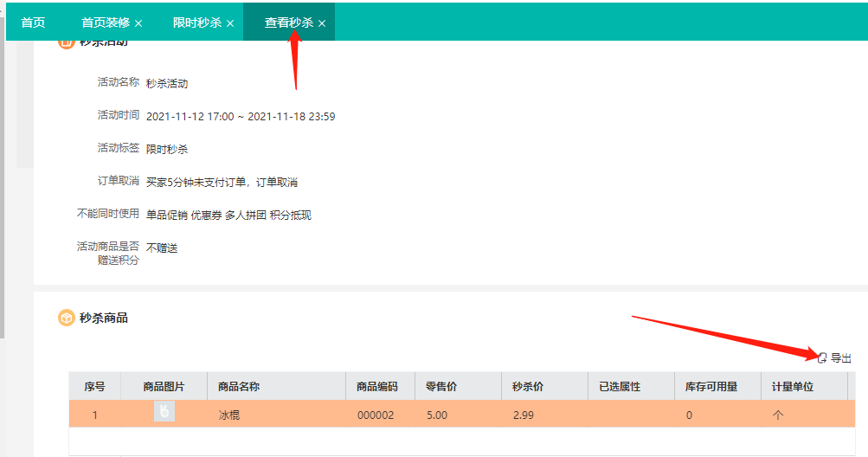Select the 冰棍 product row
Screen dimensions: 868x457
click(x=459, y=415)
